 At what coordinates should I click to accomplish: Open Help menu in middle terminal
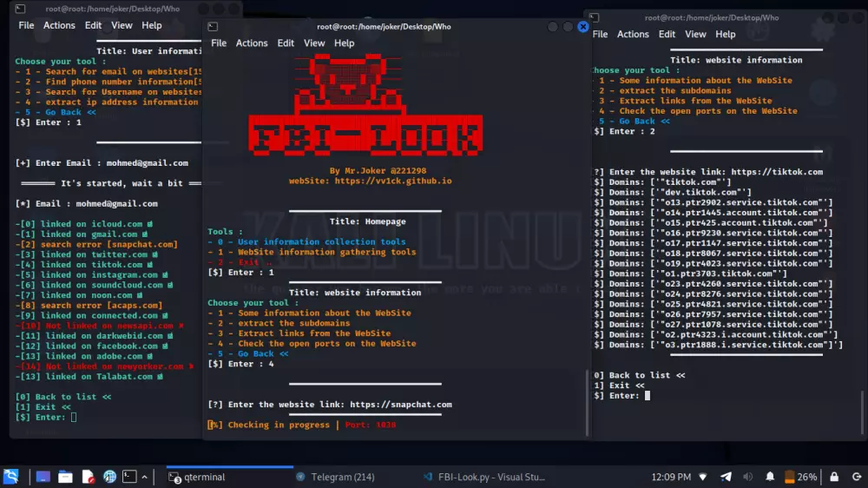click(344, 43)
